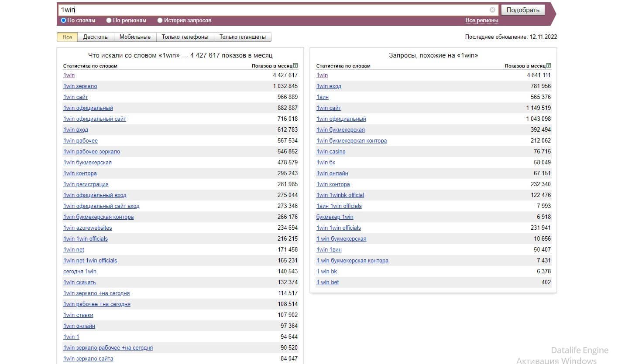
Task: Switch to the 'Десктопы' tab
Action: click(96, 37)
